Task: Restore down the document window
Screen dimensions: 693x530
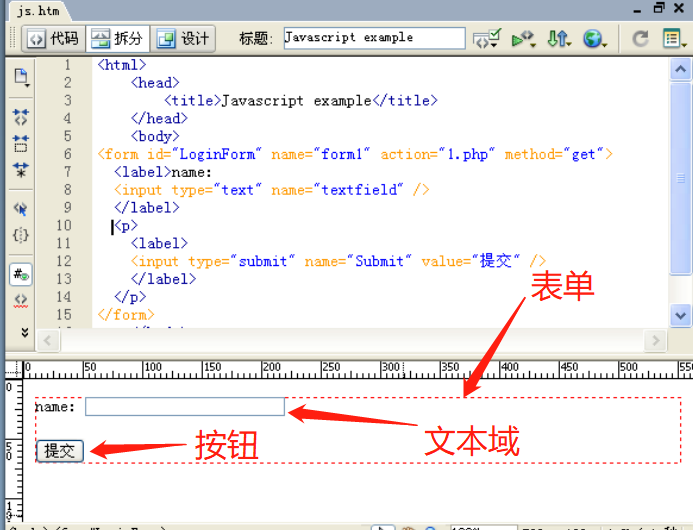Action: (x=659, y=8)
